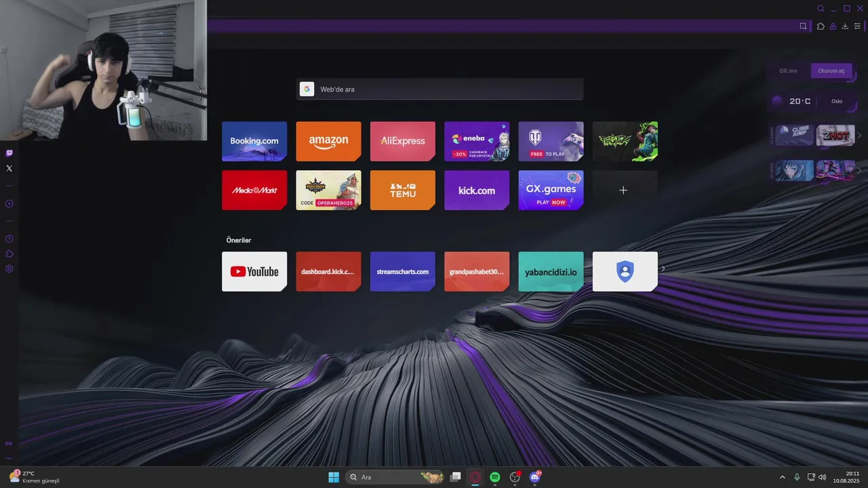Select the GX.me tab
The image size is (868, 488).
[788, 70]
